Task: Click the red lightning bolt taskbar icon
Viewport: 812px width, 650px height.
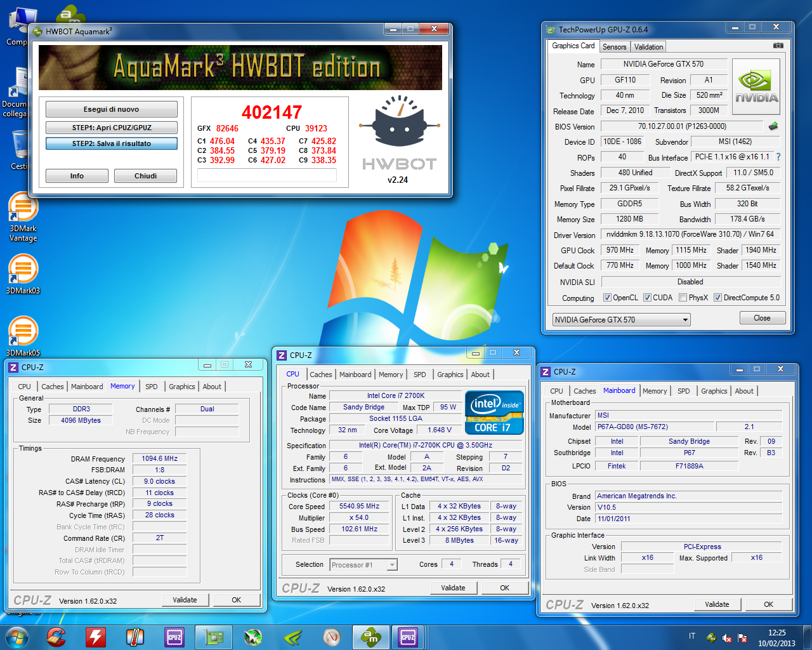Action: click(96, 637)
